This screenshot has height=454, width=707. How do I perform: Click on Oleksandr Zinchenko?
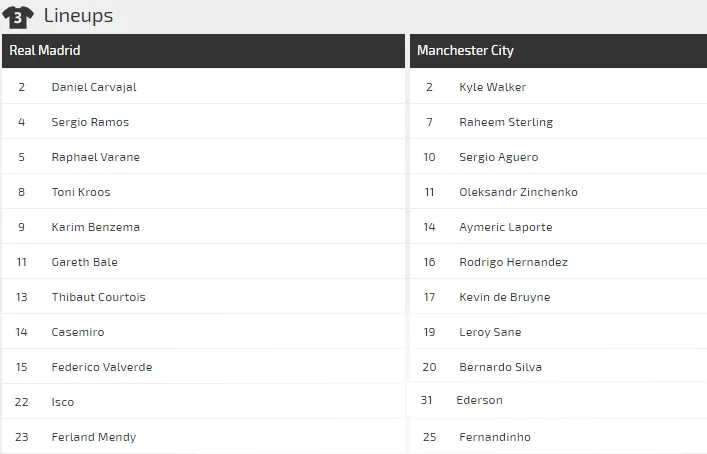click(x=518, y=192)
